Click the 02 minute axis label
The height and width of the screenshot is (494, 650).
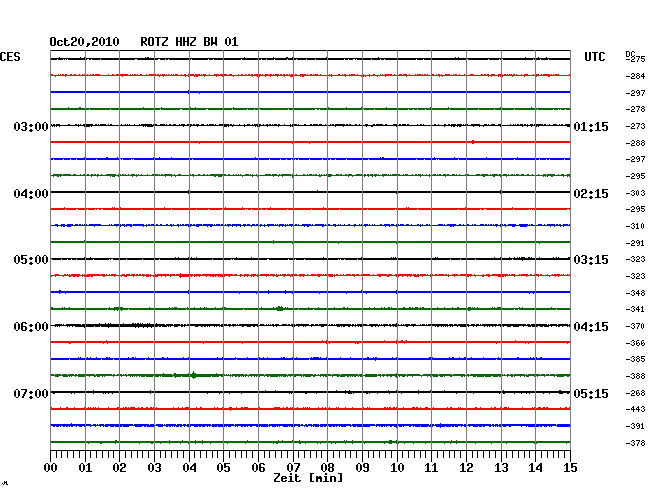coord(119,468)
